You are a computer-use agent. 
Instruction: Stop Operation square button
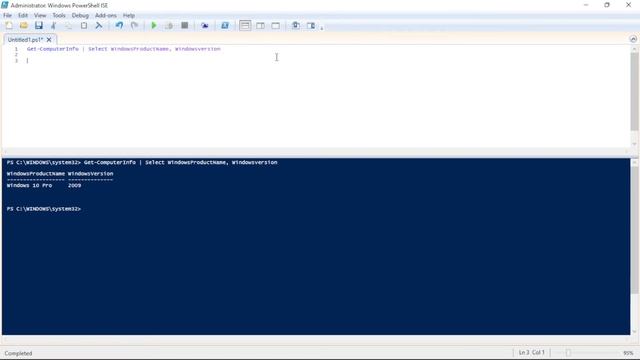pyautogui.click(x=184, y=25)
